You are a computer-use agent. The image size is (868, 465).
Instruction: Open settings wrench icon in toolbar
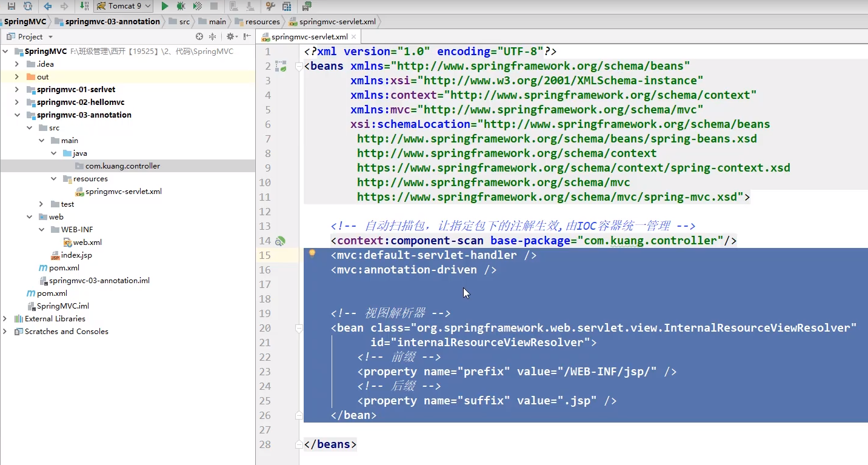click(x=270, y=6)
